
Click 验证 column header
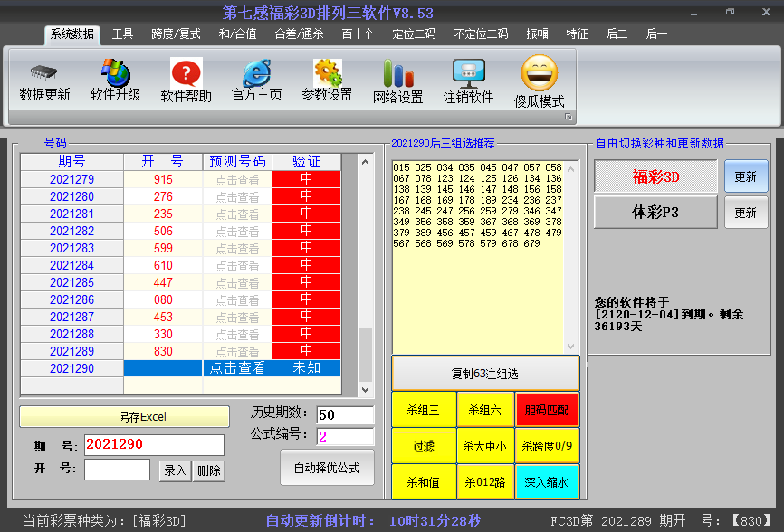[306, 161]
